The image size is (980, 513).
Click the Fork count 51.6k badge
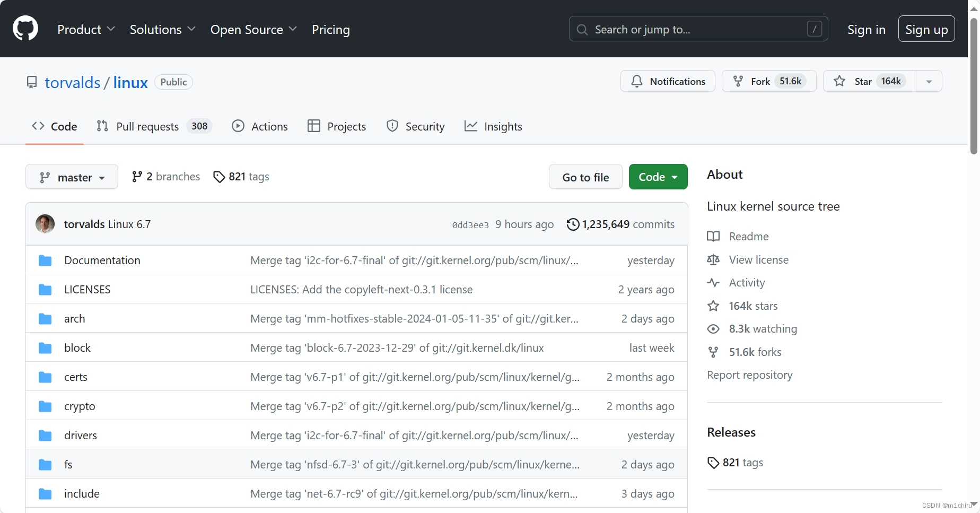point(790,81)
